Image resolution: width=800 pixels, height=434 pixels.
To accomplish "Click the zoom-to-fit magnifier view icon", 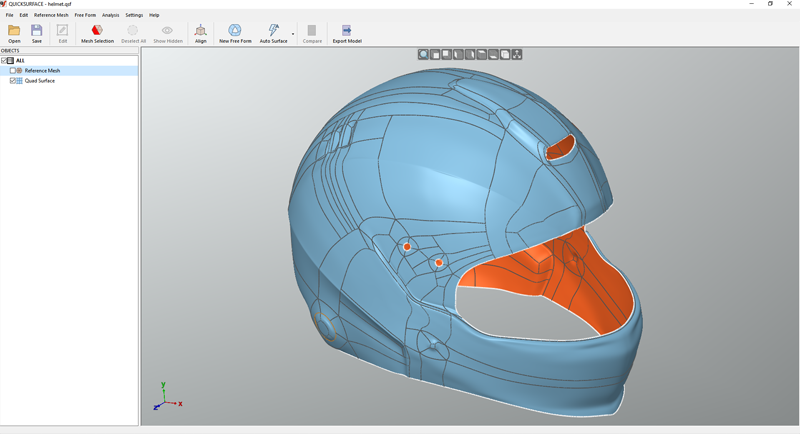I will point(424,55).
